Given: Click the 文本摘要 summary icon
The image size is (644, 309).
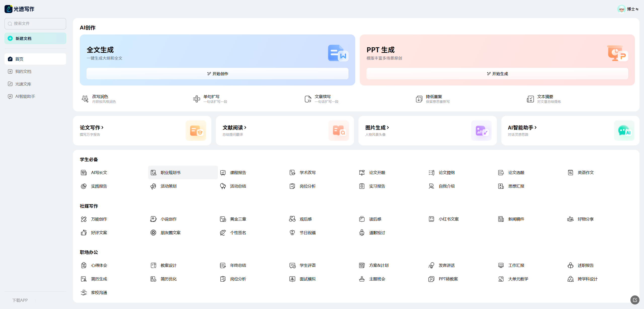Looking at the screenshot, I should (530, 99).
